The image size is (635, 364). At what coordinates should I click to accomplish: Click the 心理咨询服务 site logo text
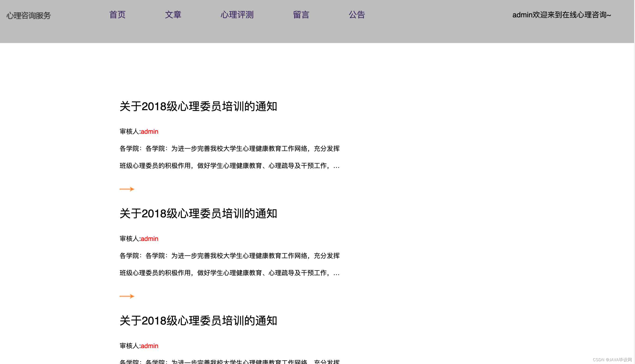click(x=28, y=15)
